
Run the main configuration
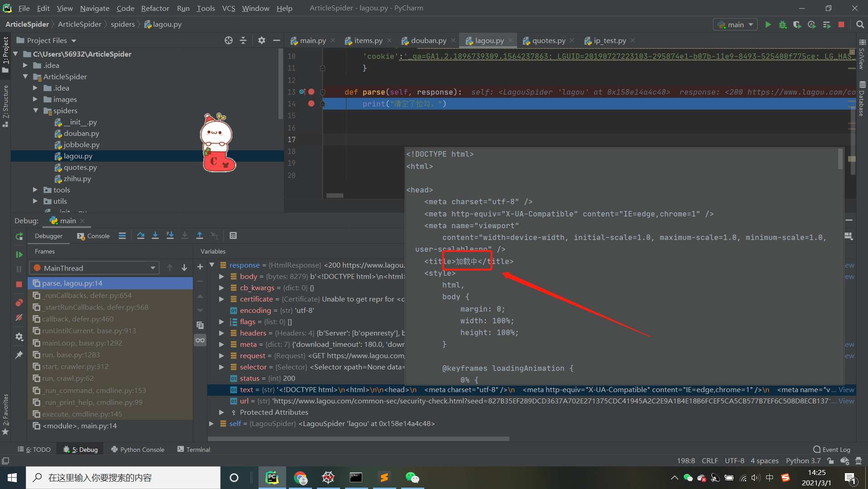point(768,24)
